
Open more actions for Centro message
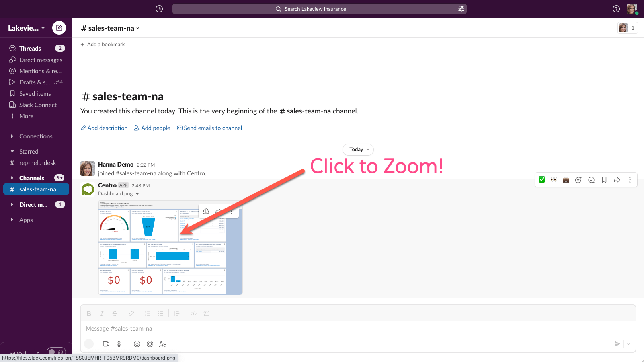630,180
